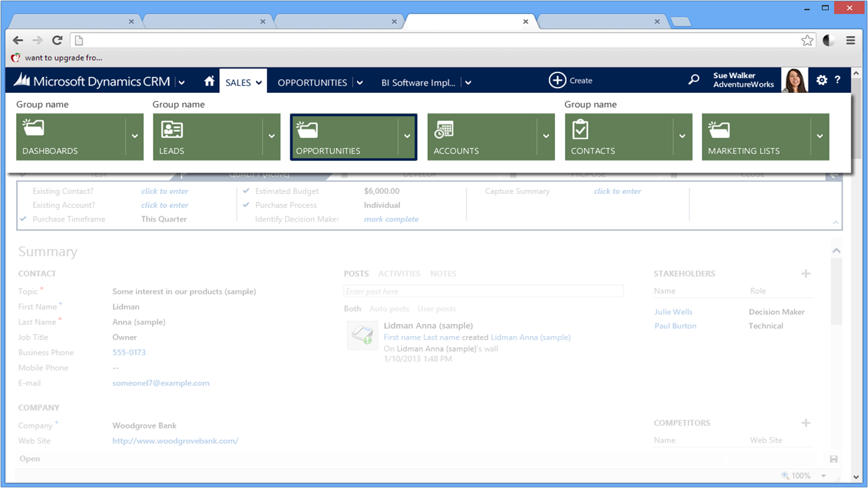Viewport: 868px width, 488px height.
Task: Open the settings gear icon
Action: click(x=821, y=80)
